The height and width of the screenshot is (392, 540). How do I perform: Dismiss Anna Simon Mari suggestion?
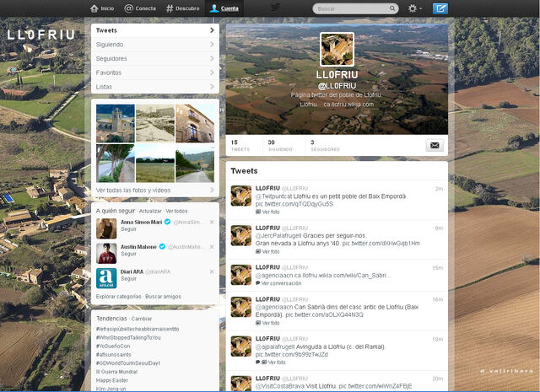[212, 222]
